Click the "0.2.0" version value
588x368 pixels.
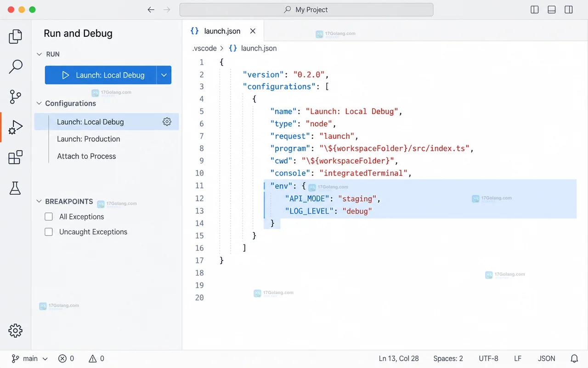pyautogui.click(x=309, y=74)
